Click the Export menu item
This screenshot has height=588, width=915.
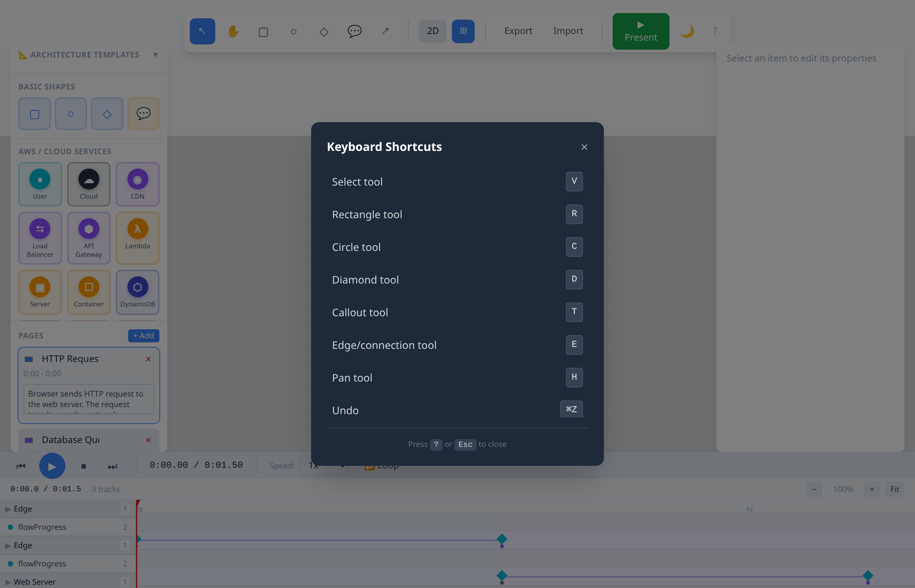click(x=518, y=31)
